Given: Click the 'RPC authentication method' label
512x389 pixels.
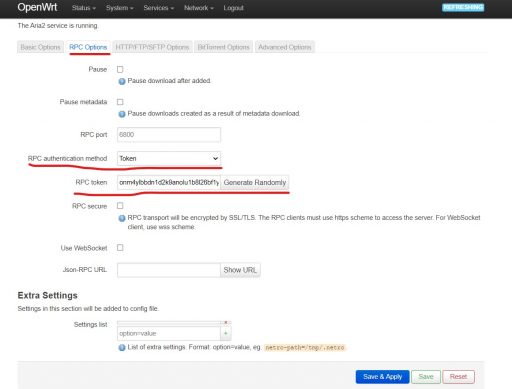Looking at the screenshot, I should click(67, 158).
